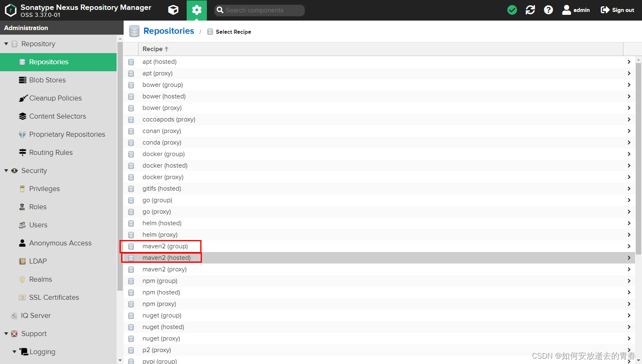Select the maven2 (proxy) recipe
Screen dimensions: 642x364
coord(379,269)
